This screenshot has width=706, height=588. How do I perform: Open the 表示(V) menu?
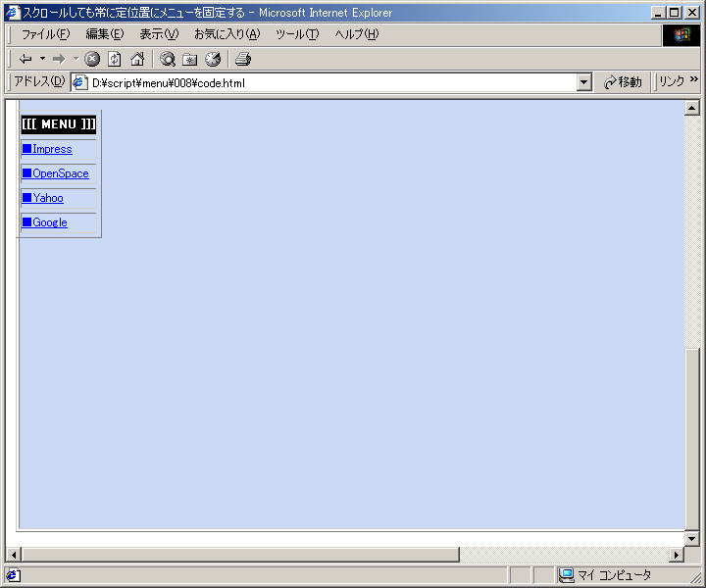pos(159,34)
